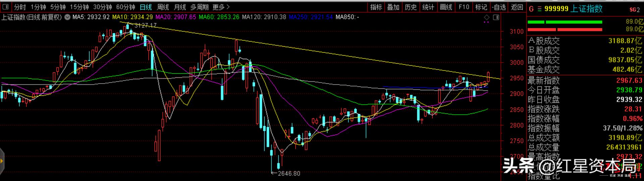Click the 基金成交 row
The height and width of the screenshot is (181, 644).
pos(585,70)
